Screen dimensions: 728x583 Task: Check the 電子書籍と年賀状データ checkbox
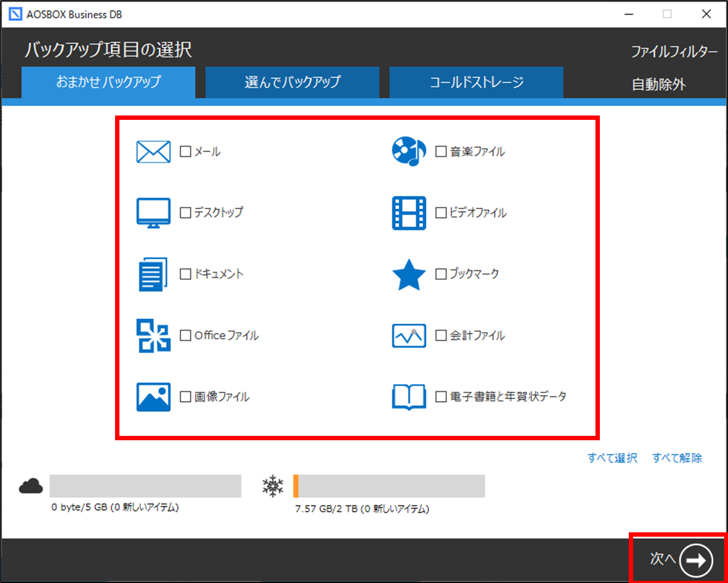[441, 397]
